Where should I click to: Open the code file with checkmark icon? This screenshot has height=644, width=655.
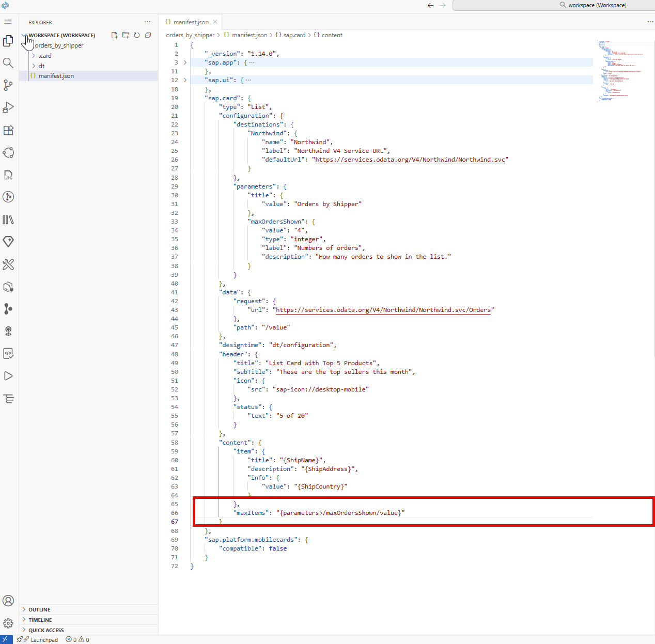8,353
